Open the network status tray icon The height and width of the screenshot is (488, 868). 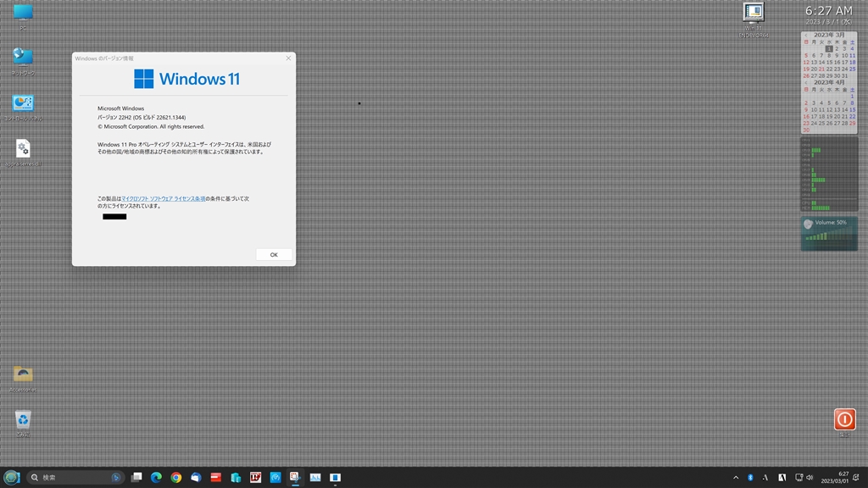pos(798,478)
